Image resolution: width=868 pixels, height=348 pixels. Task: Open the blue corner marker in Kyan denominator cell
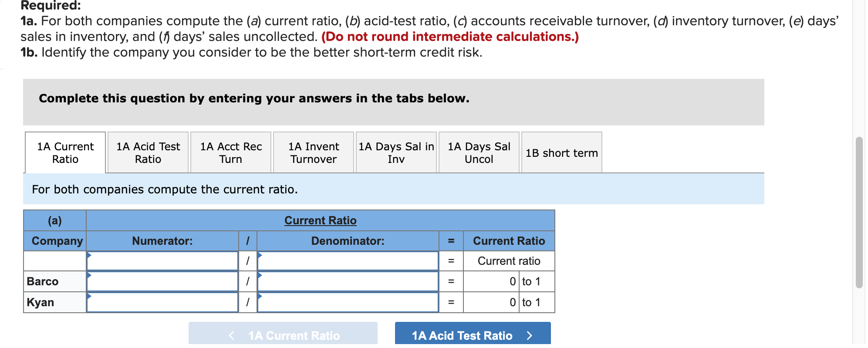(x=260, y=296)
